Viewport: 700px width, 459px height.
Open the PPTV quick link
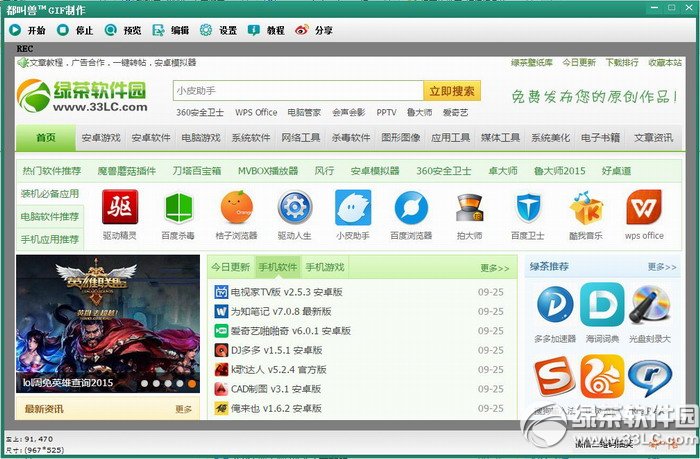tap(386, 113)
